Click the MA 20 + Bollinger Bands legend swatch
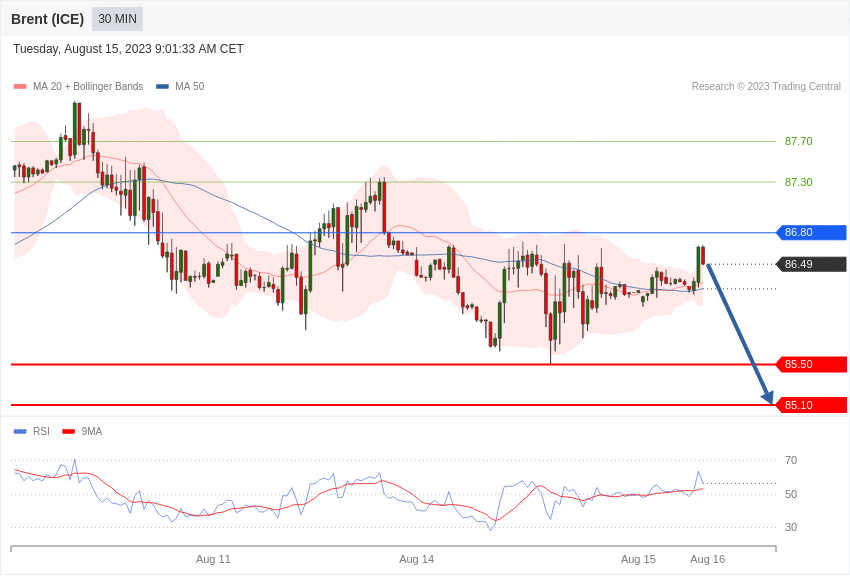The height and width of the screenshot is (576, 850). point(20,87)
